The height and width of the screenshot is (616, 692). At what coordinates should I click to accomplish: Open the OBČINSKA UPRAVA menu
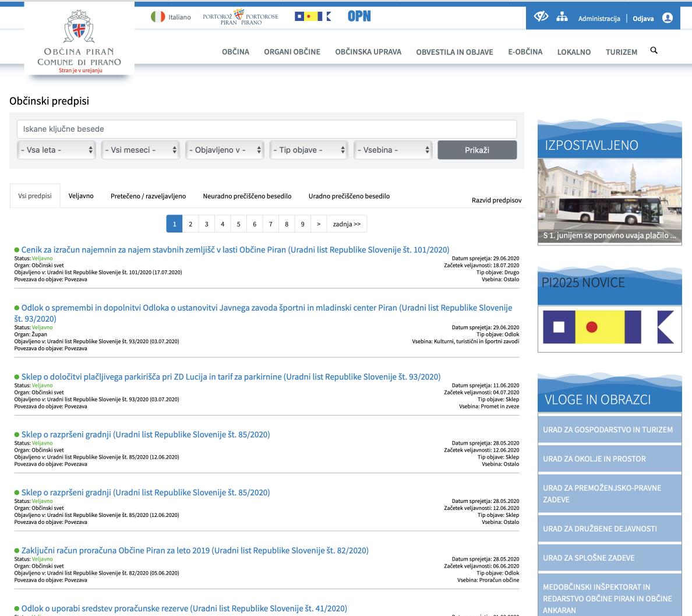[x=368, y=52]
